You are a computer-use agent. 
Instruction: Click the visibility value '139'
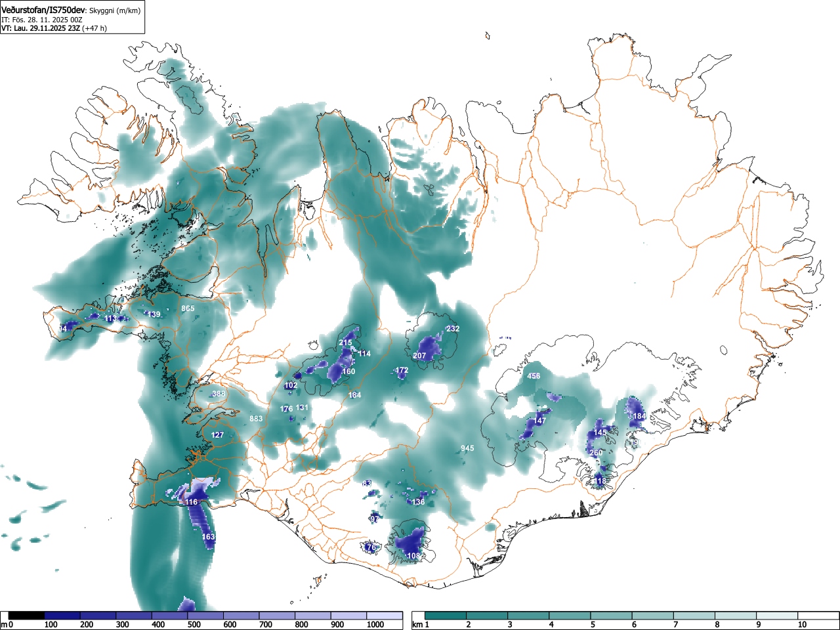coord(154,314)
